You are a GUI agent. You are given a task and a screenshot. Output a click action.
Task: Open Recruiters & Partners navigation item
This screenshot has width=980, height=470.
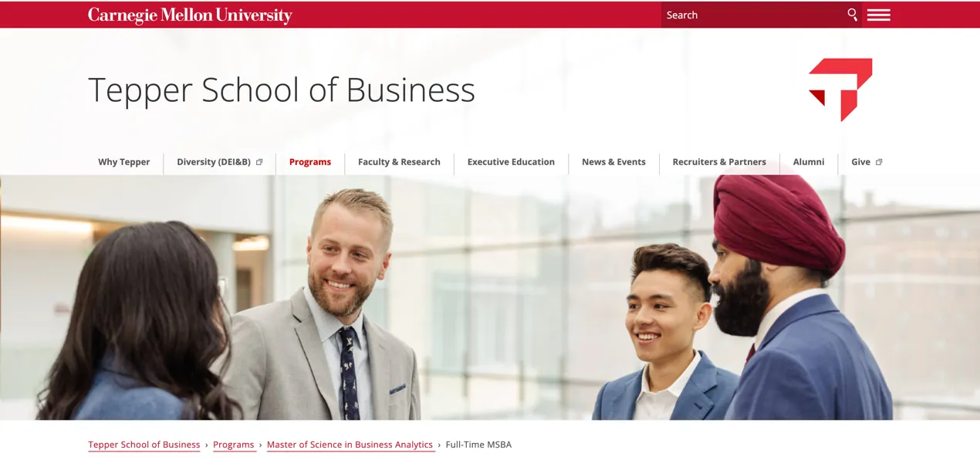click(x=719, y=162)
